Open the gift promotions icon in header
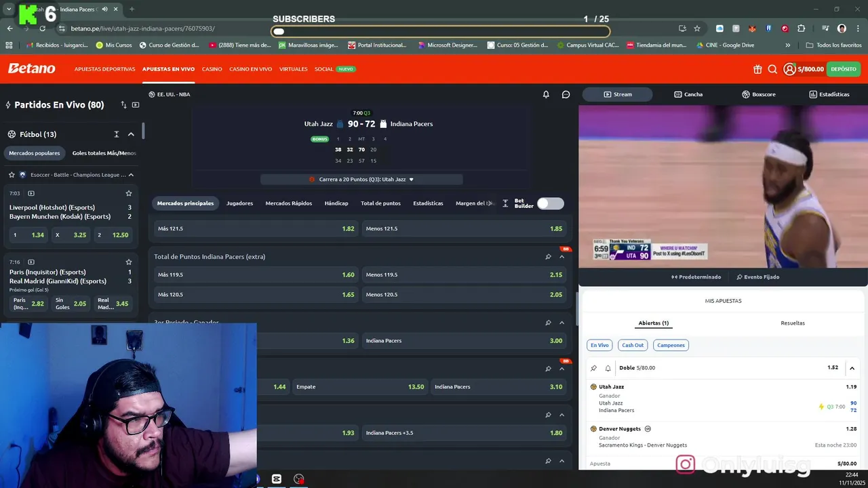The width and height of the screenshot is (868, 488). [x=757, y=69]
